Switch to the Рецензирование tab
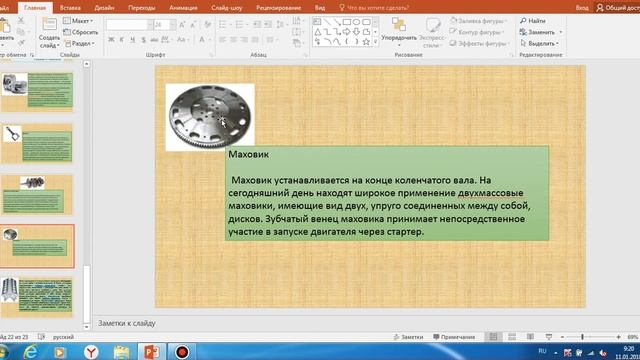 278,8
